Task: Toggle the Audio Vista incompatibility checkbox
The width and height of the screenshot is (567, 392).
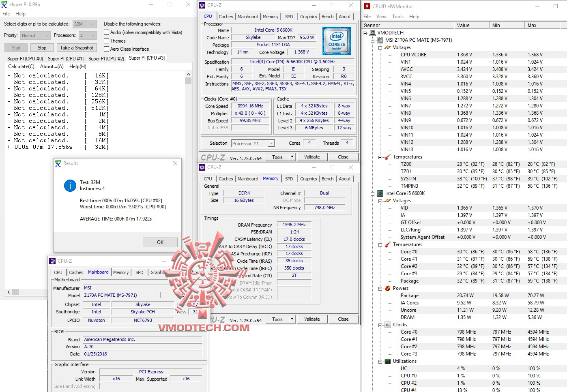Action: tap(107, 32)
